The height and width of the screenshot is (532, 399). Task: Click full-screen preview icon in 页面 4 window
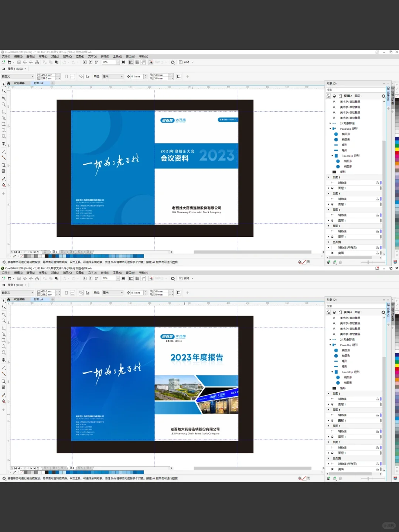click(123, 278)
